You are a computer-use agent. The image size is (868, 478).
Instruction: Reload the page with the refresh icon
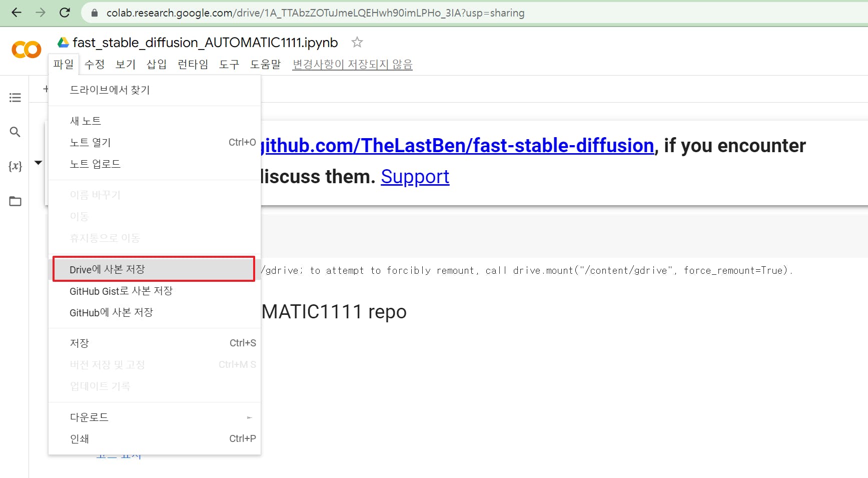65,13
